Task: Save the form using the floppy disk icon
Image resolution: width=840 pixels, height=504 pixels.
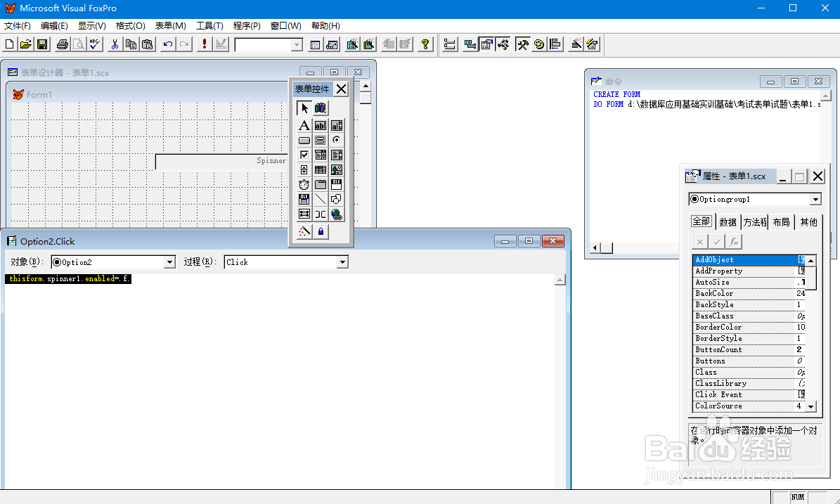Action: (42, 44)
